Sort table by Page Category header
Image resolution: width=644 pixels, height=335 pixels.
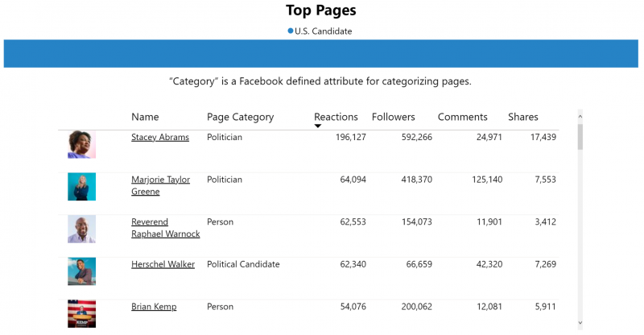pyautogui.click(x=240, y=117)
